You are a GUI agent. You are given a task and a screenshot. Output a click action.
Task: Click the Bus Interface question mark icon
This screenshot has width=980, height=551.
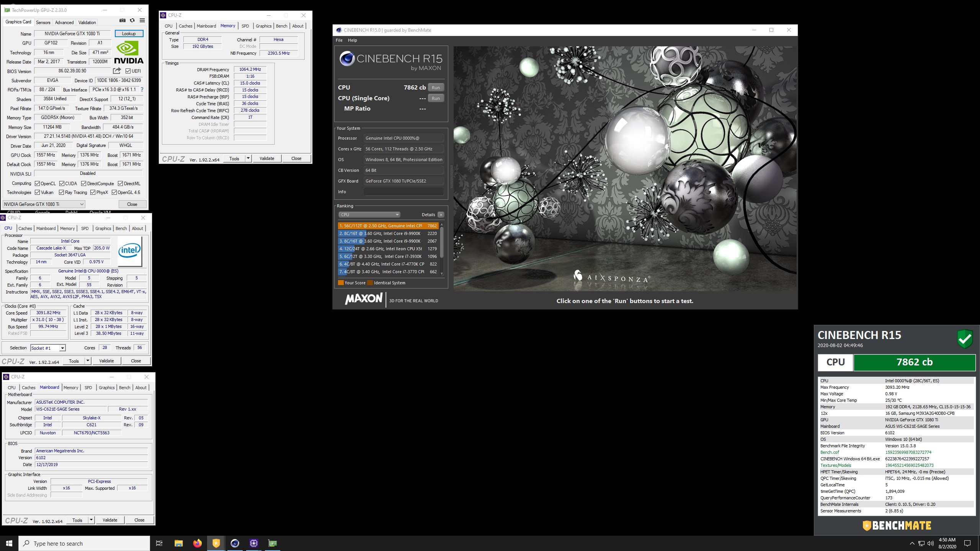point(142,90)
